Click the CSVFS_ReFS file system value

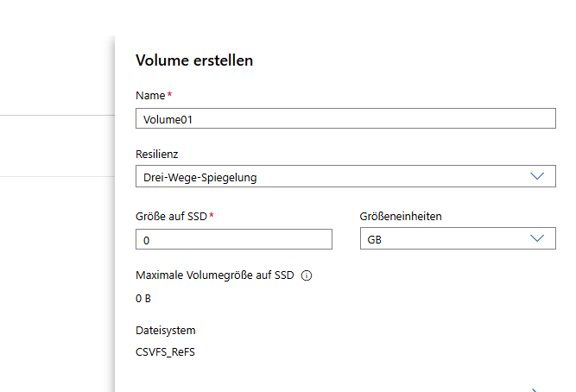(165, 352)
